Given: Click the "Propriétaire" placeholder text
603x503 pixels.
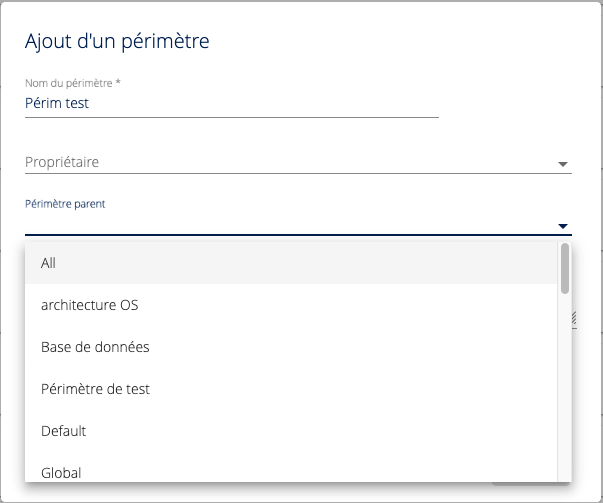Looking at the screenshot, I should (62, 163).
